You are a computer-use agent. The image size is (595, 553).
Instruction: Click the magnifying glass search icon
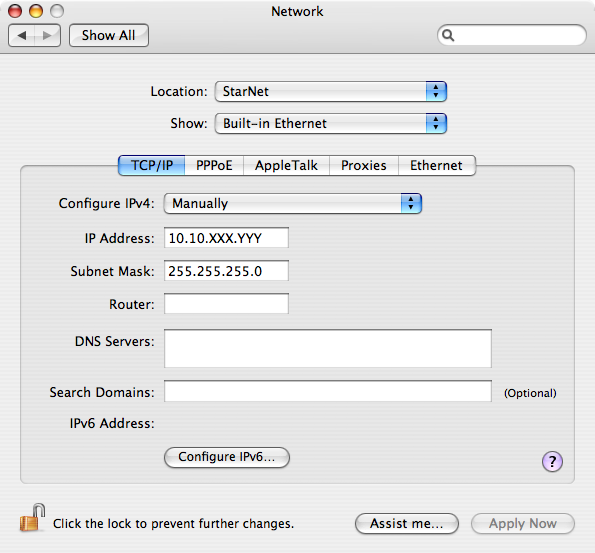point(448,35)
